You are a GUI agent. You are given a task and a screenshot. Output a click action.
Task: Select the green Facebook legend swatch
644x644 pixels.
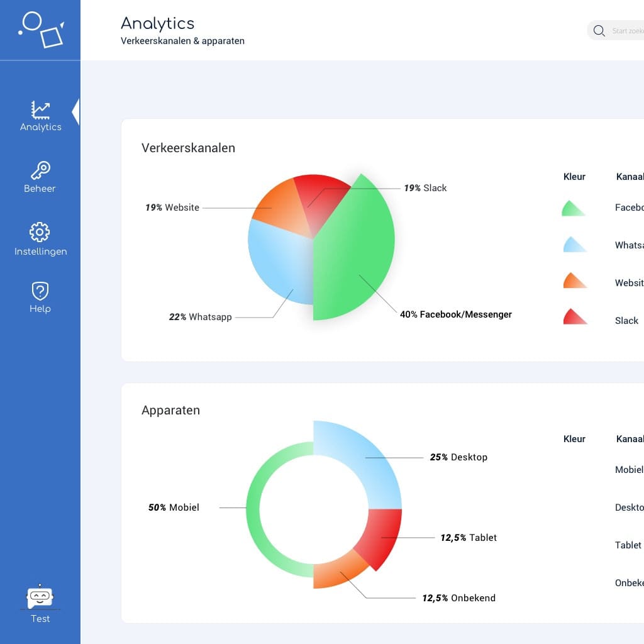[x=572, y=209]
